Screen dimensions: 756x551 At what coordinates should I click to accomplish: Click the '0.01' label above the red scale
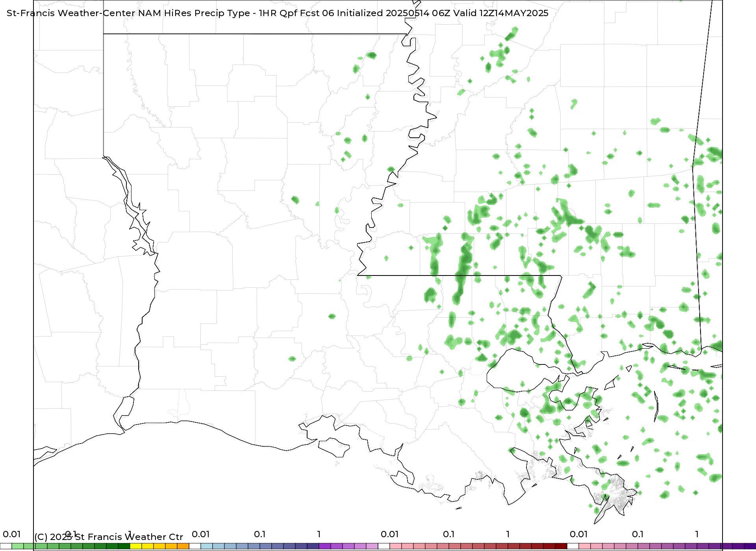pos(389,534)
